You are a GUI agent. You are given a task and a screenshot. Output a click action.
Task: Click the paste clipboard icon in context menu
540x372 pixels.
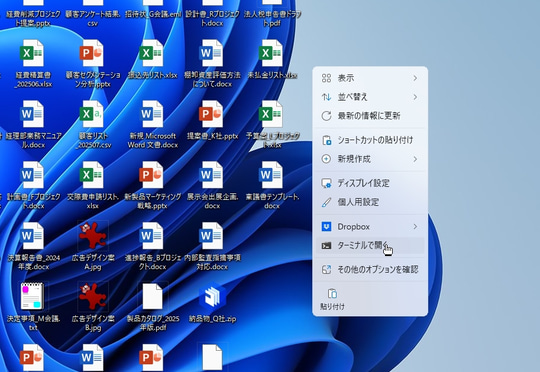coord(332,293)
